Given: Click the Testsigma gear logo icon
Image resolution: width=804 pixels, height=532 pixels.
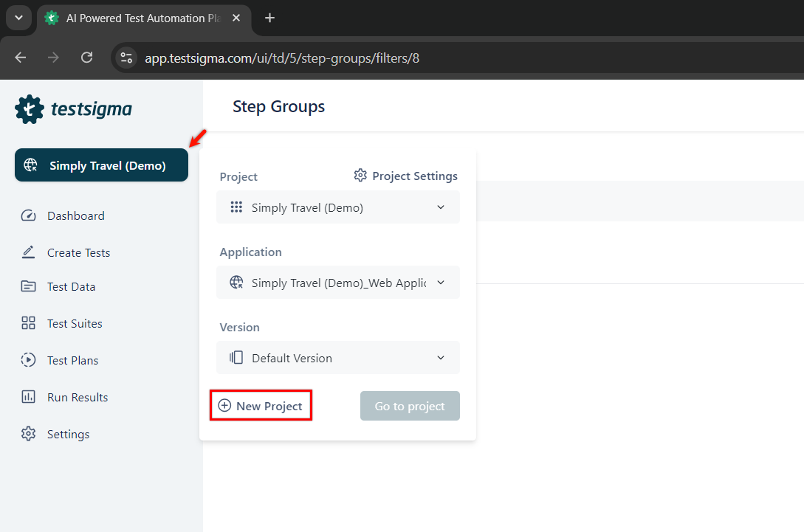Looking at the screenshot, I should pyautogui.click(x=30, y=109).
